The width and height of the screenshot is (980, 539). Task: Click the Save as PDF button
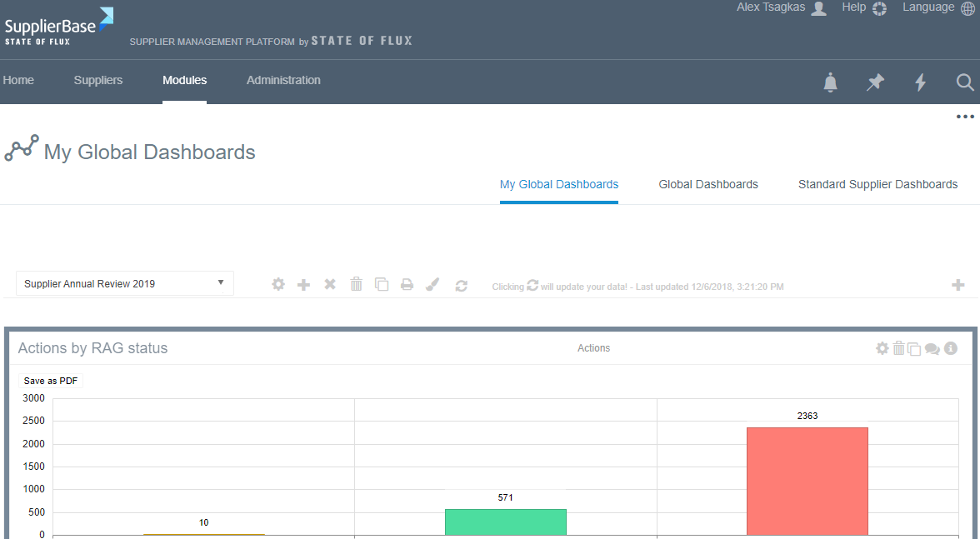coord(51,381)
